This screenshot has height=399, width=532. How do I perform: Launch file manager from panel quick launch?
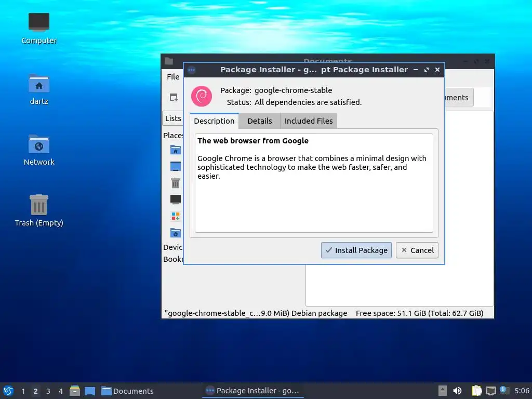[x=75, y=391]
